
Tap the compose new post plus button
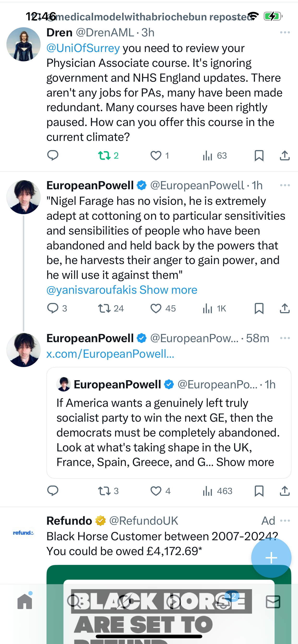[x=271, y=558]
